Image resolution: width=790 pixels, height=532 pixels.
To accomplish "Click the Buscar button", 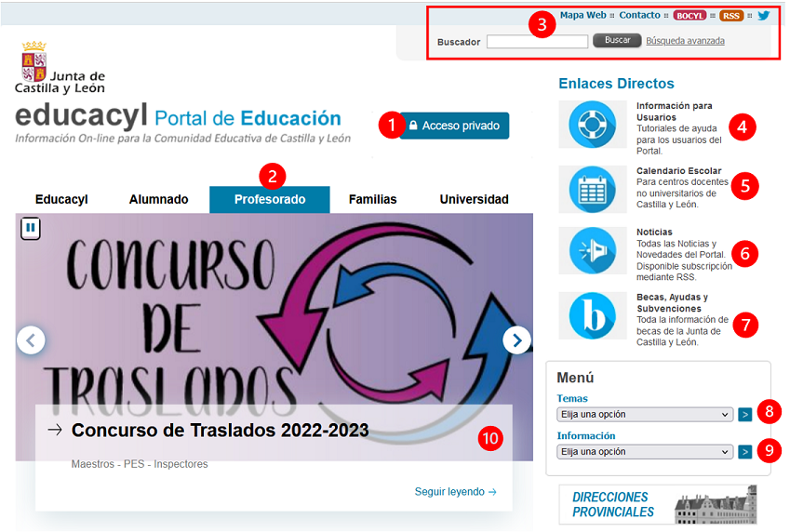I will [617, 40].
